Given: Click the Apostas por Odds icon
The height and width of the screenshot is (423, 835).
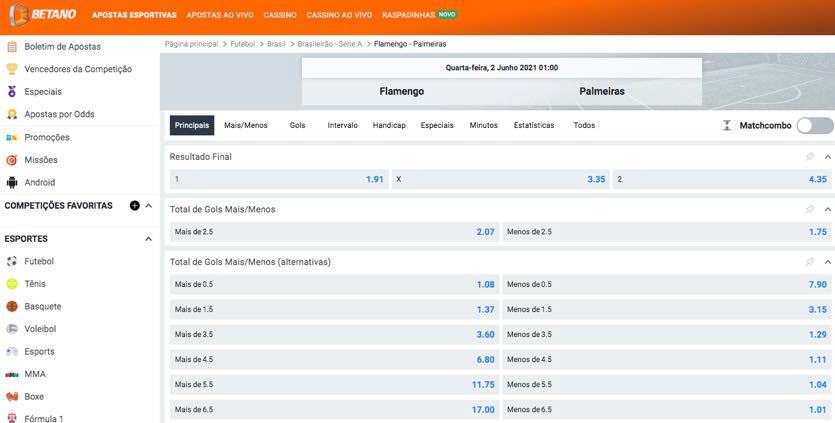Looking at the screenshot, I should point(12,114).
